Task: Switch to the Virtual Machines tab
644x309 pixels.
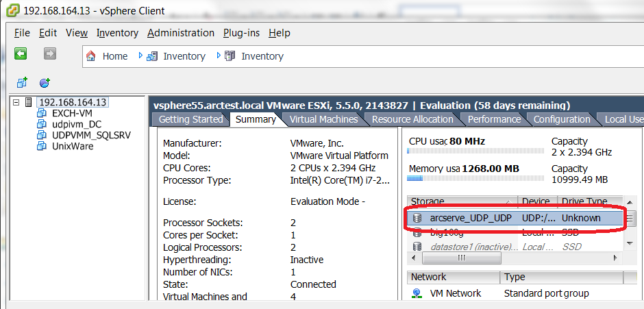Action: tap(323, 119)
